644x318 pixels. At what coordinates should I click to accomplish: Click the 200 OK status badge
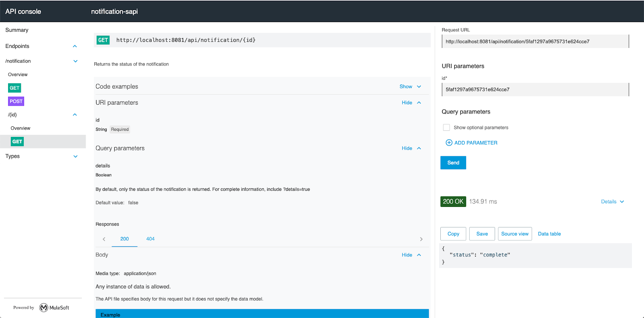pyautogui.click(x=453, y=202)
